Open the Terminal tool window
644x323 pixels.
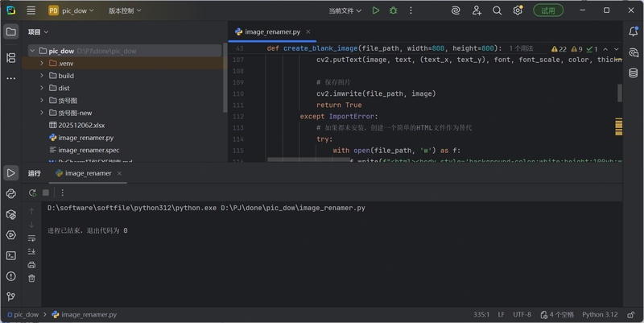10,255
